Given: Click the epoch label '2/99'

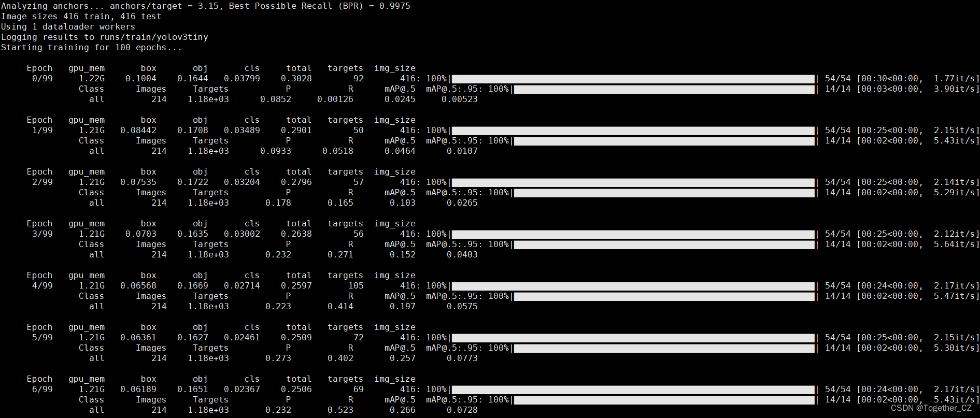Looking at the screenshot, I should click(x=42, y=182).
